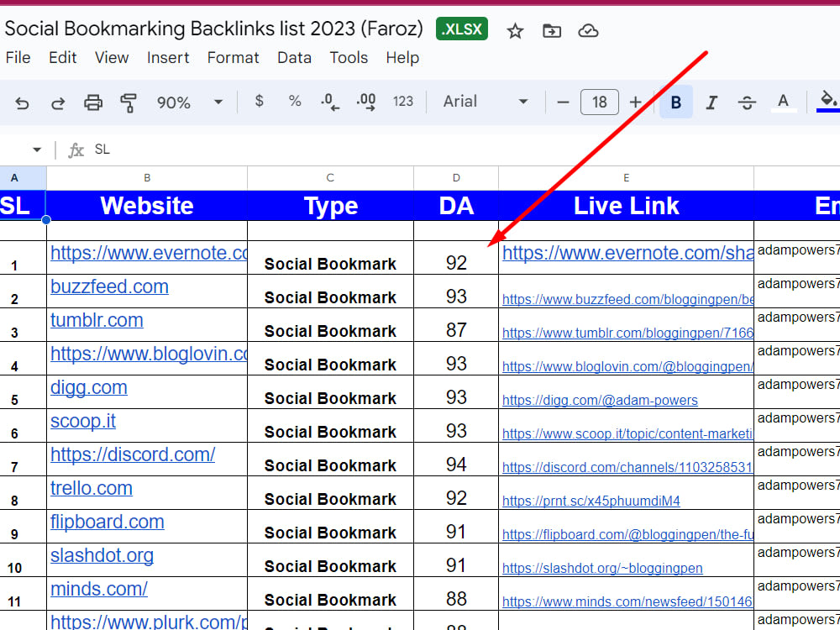The height and width of the screenshot is (630, 840).
Task: Decrease font size with minus button
Action: 563,102
